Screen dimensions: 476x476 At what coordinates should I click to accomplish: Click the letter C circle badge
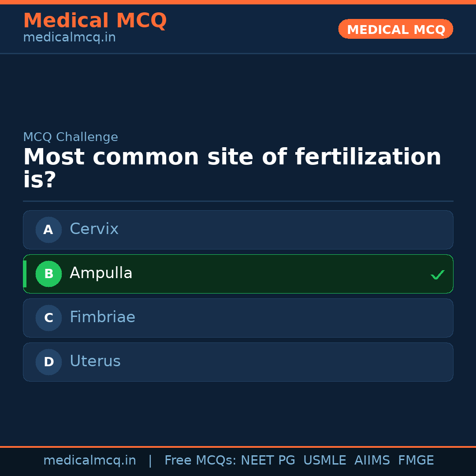click(48, 318)
